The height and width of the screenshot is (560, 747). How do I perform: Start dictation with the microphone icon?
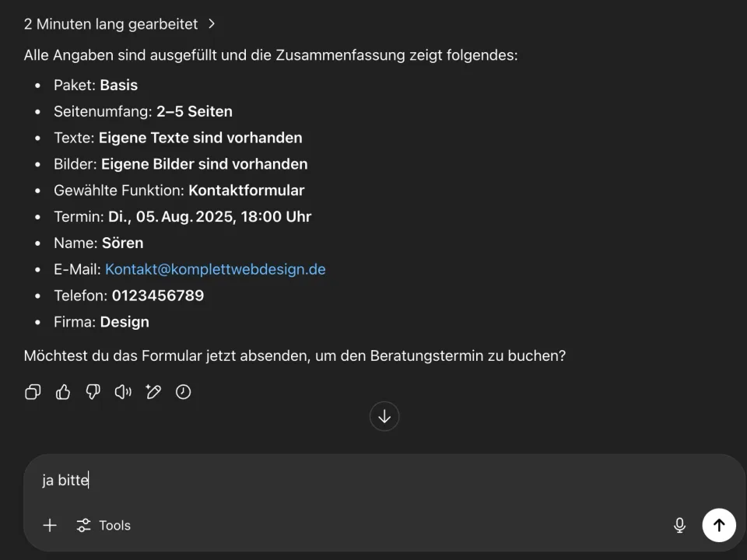(680, 525)
